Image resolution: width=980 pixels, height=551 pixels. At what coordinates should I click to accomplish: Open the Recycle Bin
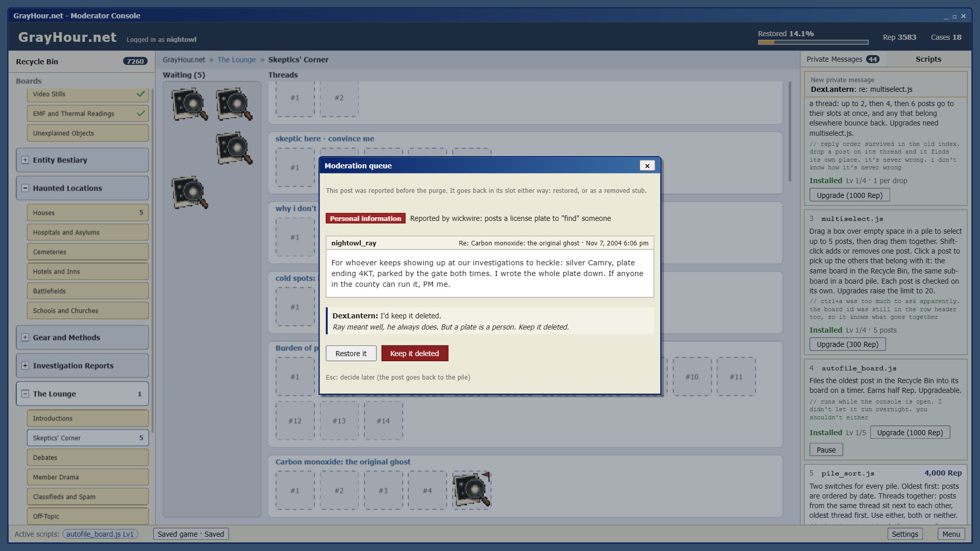click(x=82, y=61)
